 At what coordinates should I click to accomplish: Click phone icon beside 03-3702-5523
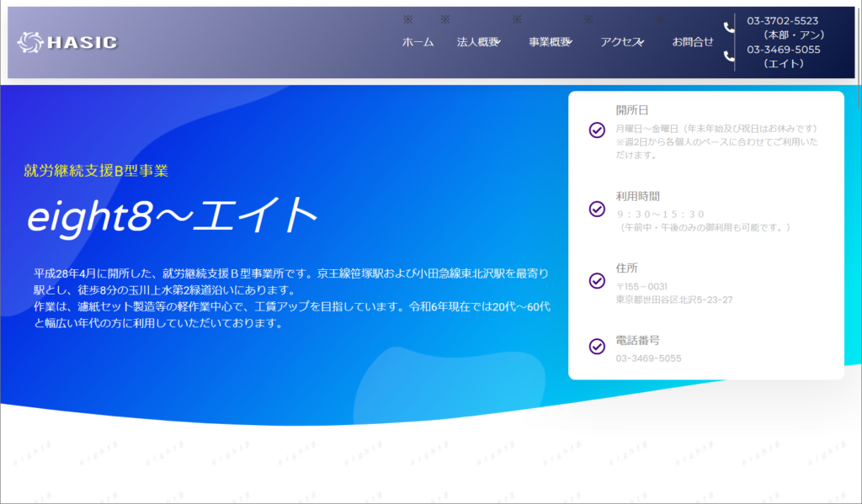[729, 28]
